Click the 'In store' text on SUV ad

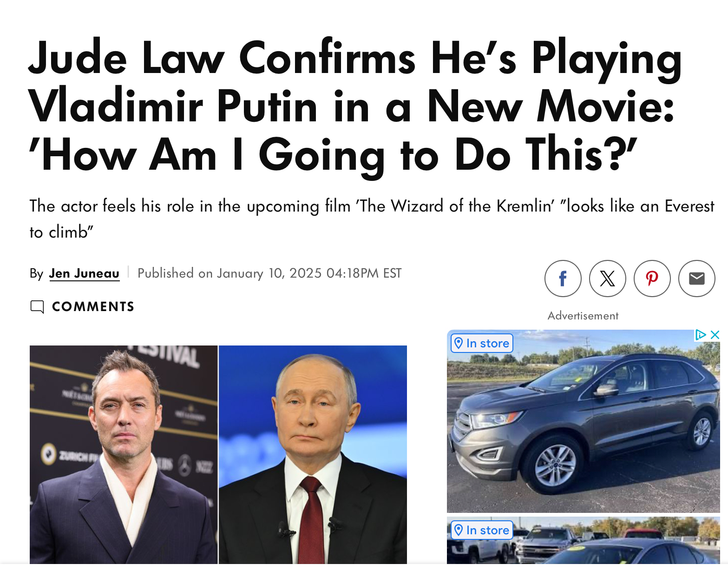(x=488, y=343)
